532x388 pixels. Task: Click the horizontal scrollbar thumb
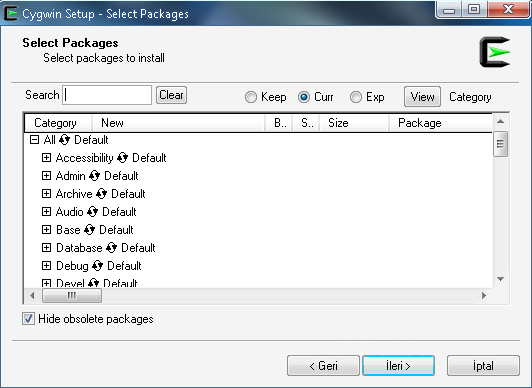pyautogui.click(x=72, y=296)
